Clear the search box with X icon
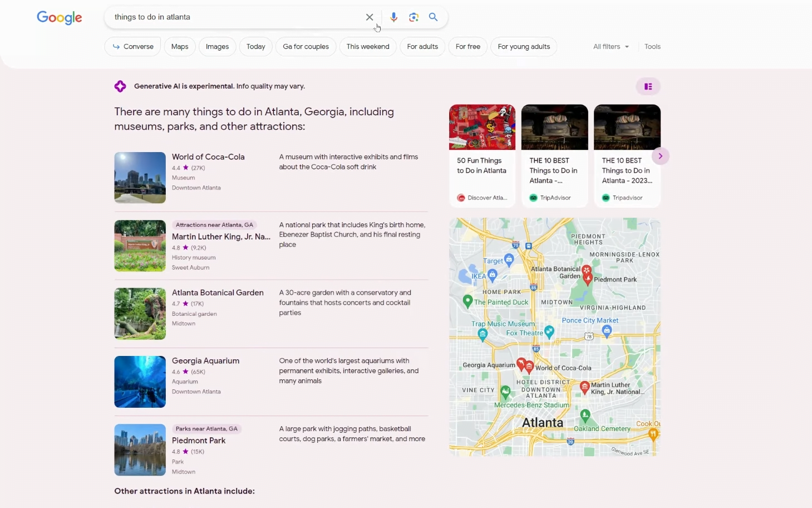812x508 pixels. pyautogui.click(x=369, y=17)
